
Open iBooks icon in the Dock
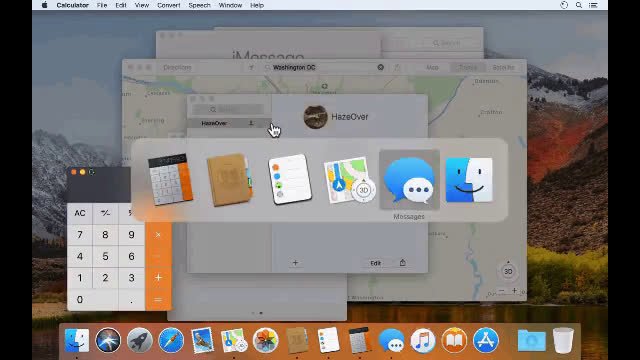click(x=454, y=340)
